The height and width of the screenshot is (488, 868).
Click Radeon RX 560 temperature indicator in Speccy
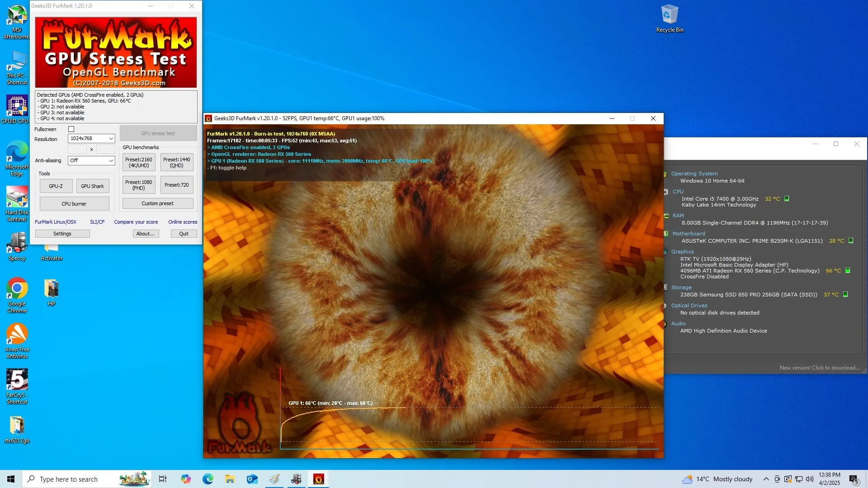(x=848, y=271)
